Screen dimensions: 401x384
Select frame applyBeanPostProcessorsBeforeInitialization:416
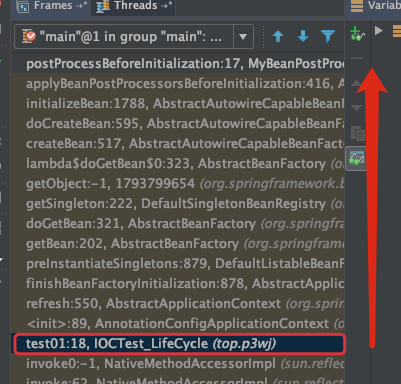click(x=178, y=83)
